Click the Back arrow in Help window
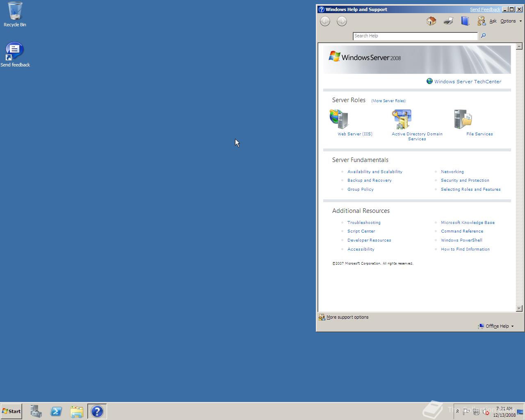Image resolution: width=525 pixels, height=420 pixels. [x=325, y=21]
